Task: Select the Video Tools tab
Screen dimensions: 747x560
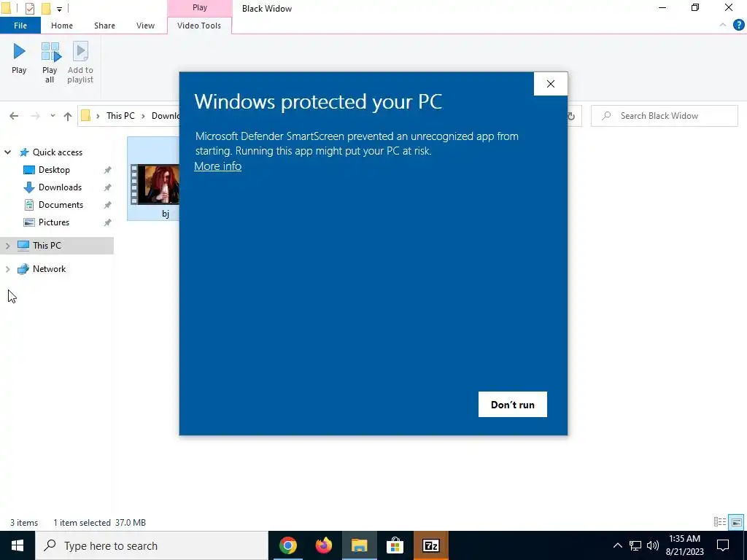Action: coord(199,26)
